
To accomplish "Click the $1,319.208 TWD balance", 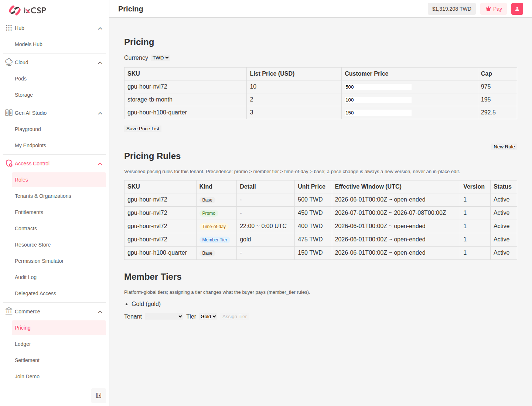I will click(x=452, y=9).
